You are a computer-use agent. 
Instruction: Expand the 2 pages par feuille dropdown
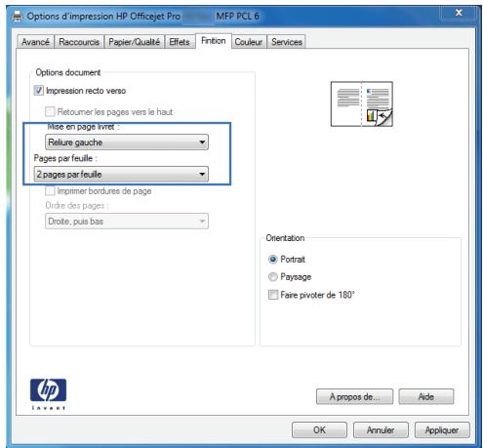pyautogui.click(x=121, y=174)
